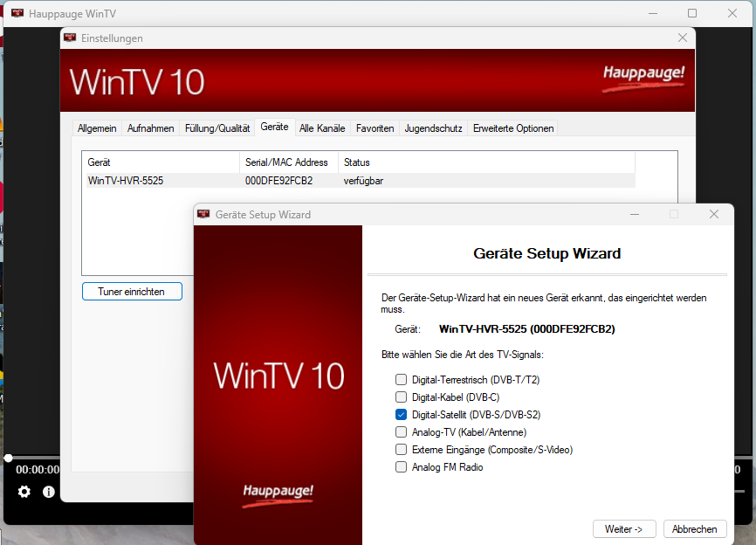
Task: Select the Geräte tab
Action: coord(274,127)
